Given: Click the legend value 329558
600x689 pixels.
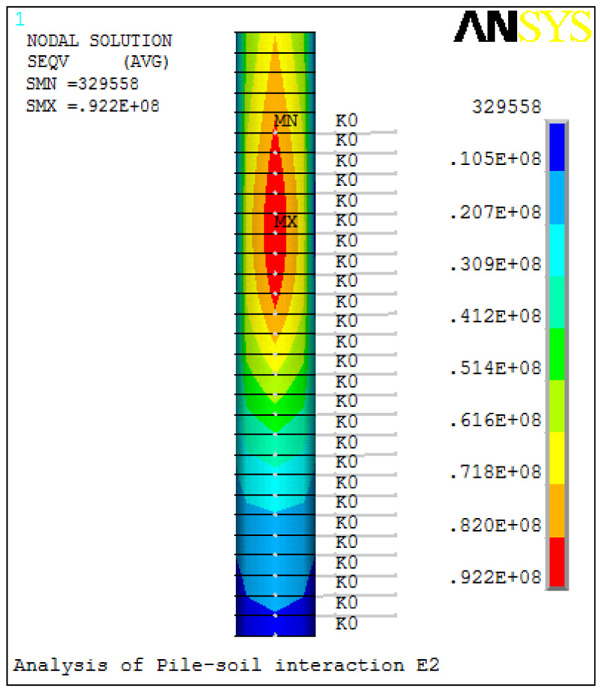Looking at the screenshot, I should click(x=506, y=107).
